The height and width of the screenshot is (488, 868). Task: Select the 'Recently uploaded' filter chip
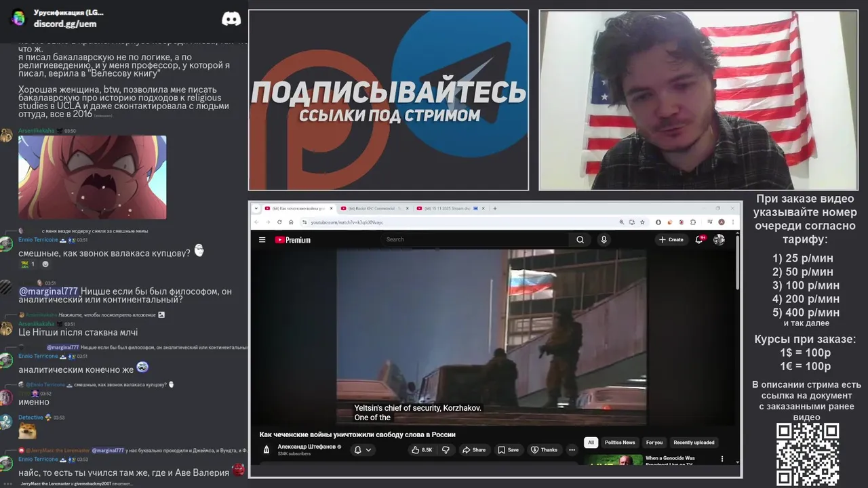[694, 443]
